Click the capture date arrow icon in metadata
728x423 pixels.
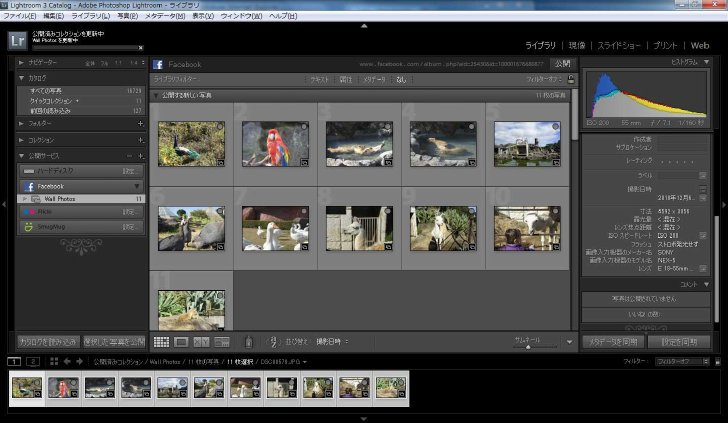(x=702, y=197)
